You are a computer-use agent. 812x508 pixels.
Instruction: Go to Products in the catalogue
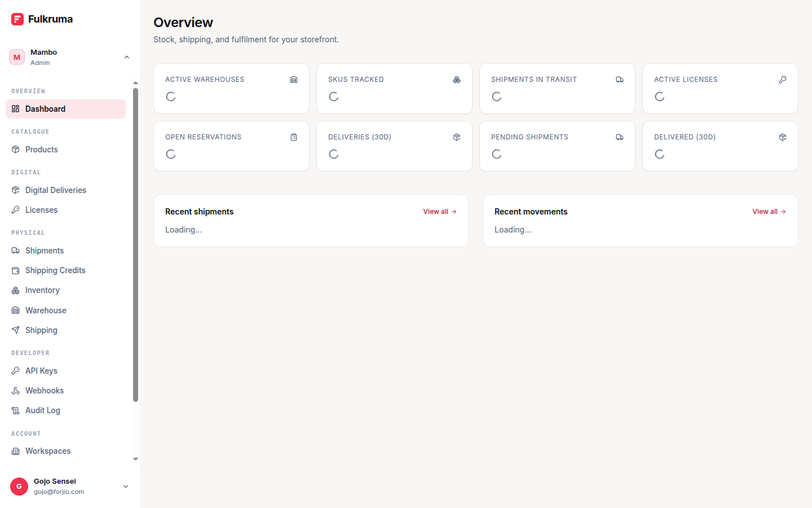pyautogui.click(x=65, y=150)
